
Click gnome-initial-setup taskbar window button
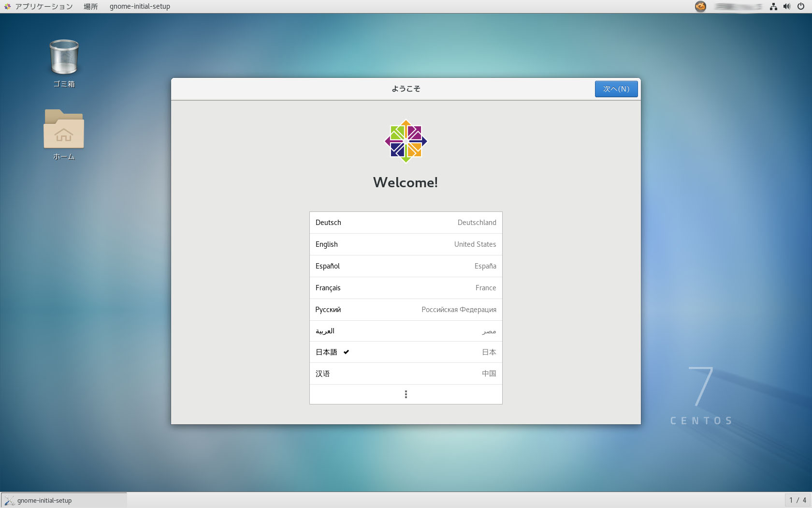pyautogui.click(x=64, y=500)
